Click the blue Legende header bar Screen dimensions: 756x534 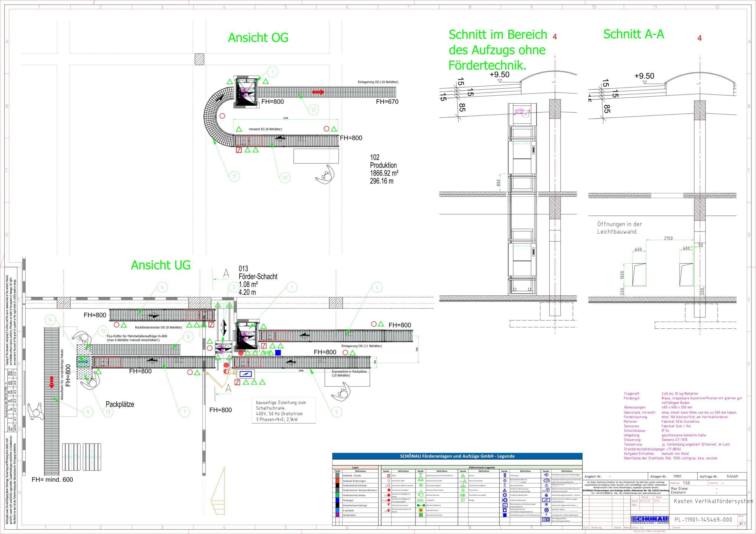click(457, 456)
